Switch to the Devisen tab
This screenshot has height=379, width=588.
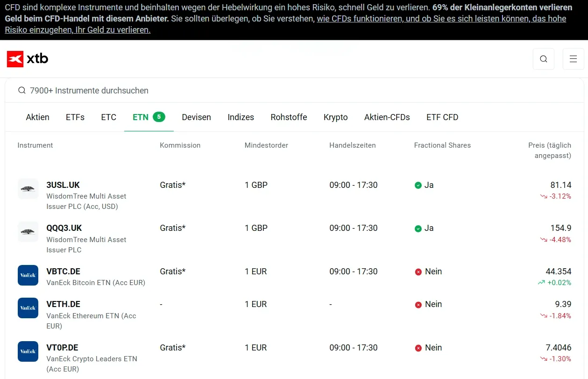(x=196, y=117)
